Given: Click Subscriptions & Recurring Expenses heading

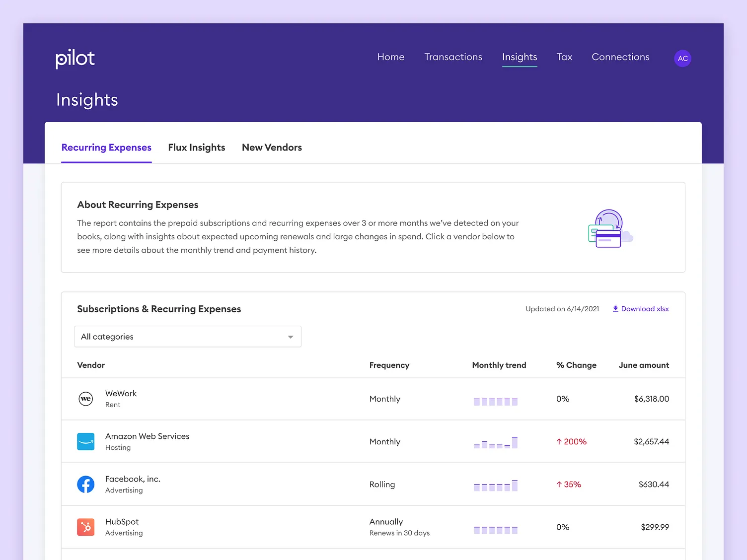Looking at the screenshot, I should coord(159,309).
